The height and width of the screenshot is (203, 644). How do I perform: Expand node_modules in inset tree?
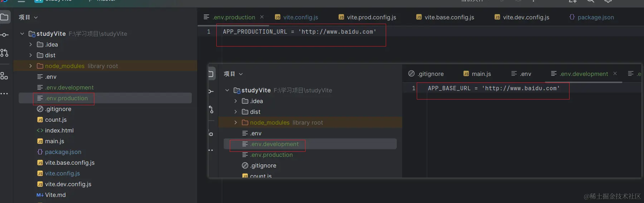tap(235, 122)
